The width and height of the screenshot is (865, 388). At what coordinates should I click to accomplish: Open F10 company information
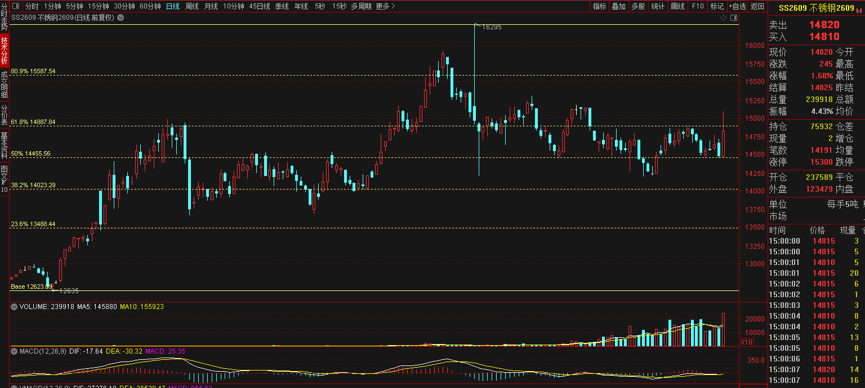coord(697,7)
